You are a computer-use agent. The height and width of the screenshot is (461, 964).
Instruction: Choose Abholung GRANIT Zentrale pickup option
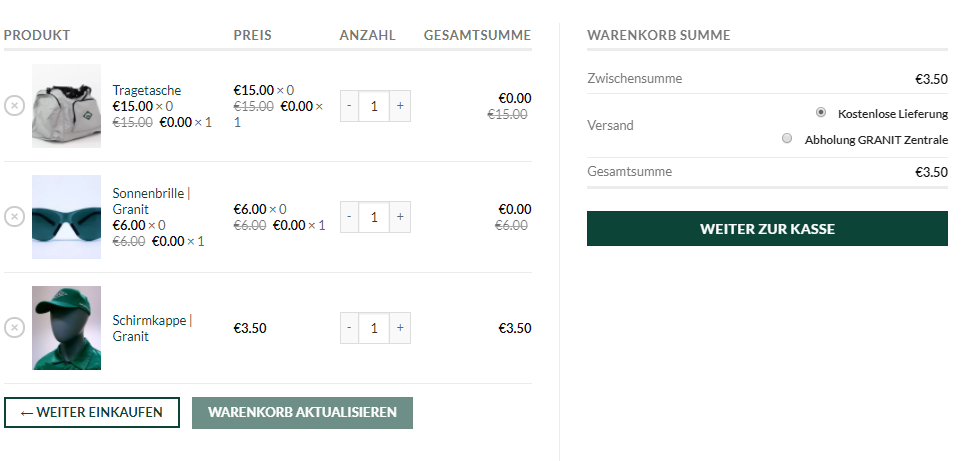[x=787, y=138]
